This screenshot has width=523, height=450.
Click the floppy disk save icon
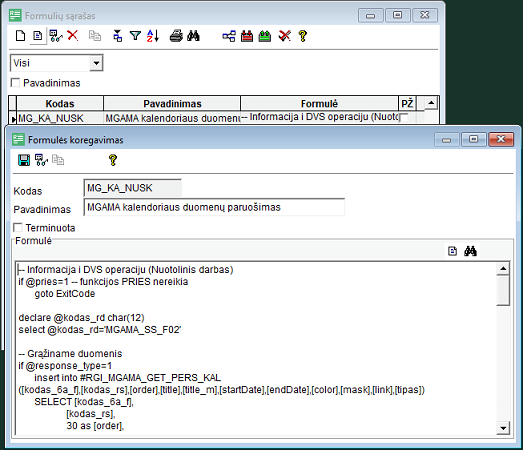24,160
